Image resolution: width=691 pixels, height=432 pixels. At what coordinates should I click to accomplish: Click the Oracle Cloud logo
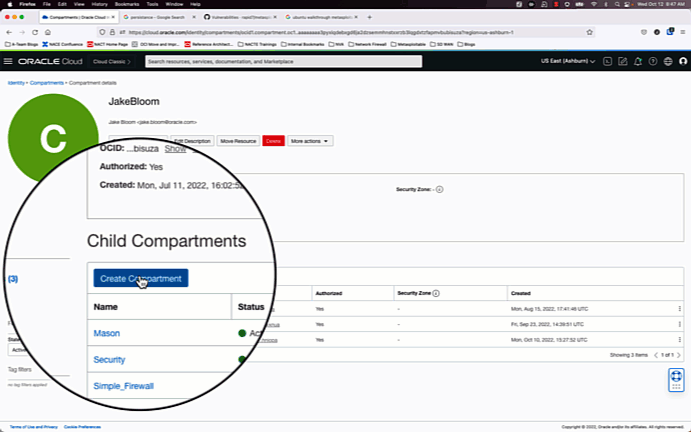click(x=50, y=61)
